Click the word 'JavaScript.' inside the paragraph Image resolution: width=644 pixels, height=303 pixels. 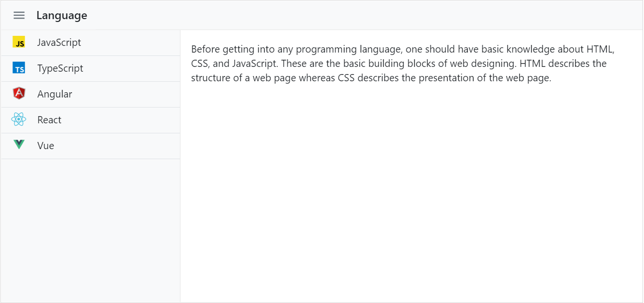pyautogui.click(x=255, y=64)
